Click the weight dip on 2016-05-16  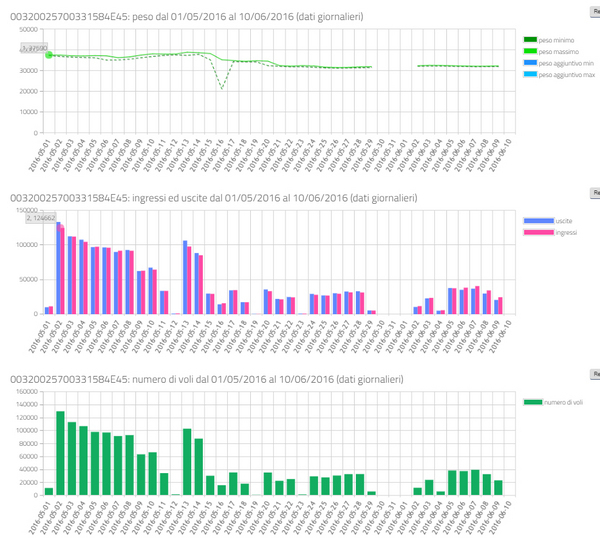point(222,89)
